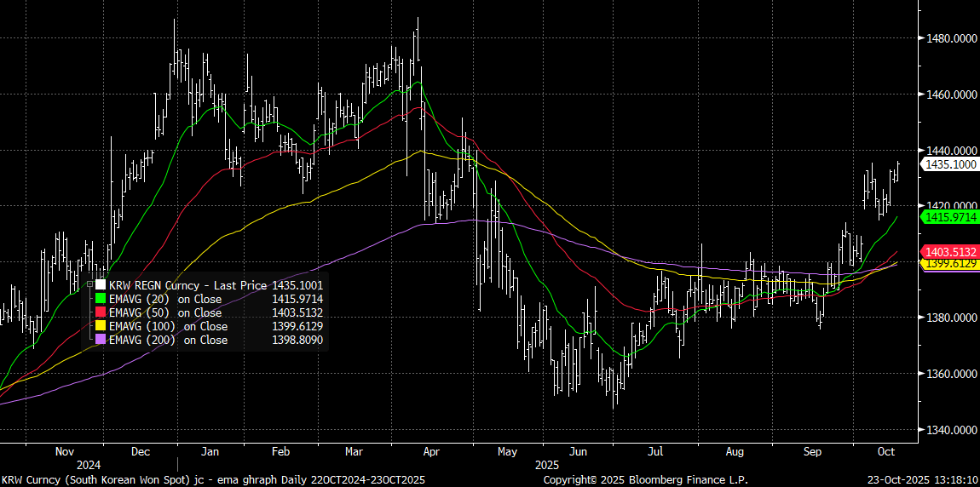The image size is (980, 487).
Task: Select the EMAVG (200) on Close legend entry
Action: [x=168, y=340]
